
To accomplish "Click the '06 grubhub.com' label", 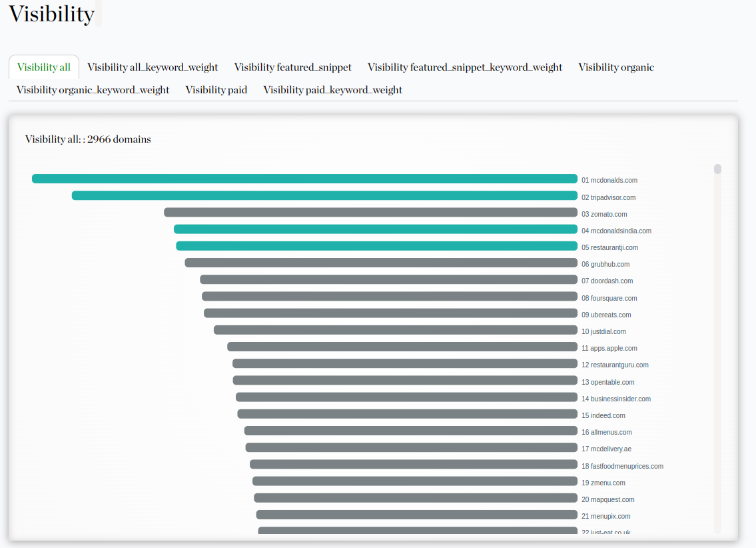I will click(x=605, y=265).
